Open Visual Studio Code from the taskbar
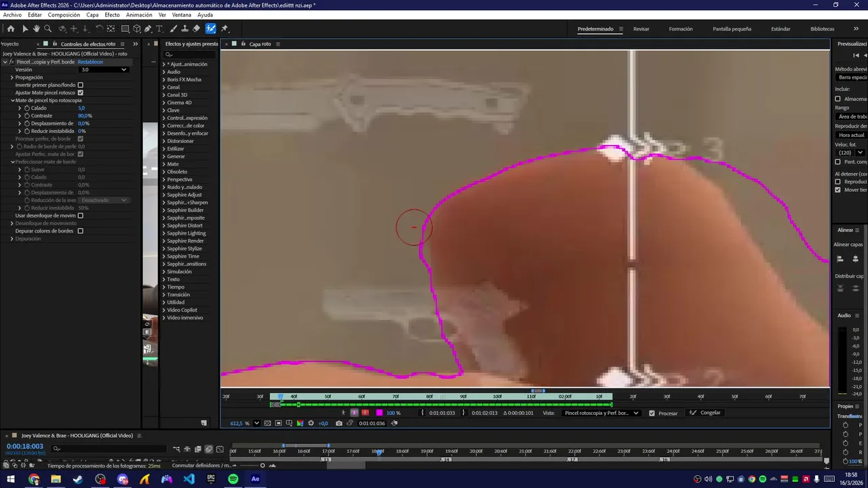 [189, 479]
